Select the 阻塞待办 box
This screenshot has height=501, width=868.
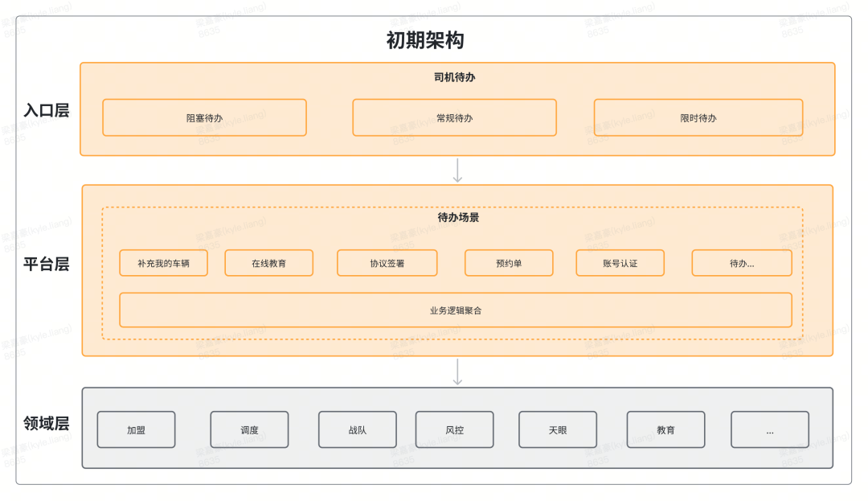tap(204, 118)
